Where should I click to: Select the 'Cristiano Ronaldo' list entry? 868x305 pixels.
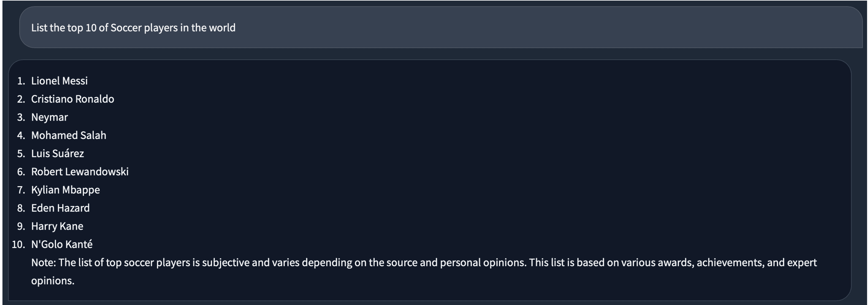click(x=72, y=99)
